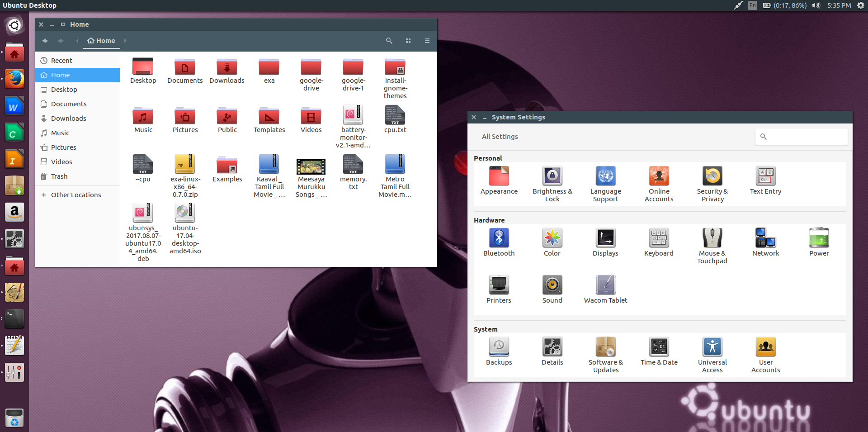Select cpu.txt file
The height and width of the screenshot is (432, 868).
coord(395,119)
